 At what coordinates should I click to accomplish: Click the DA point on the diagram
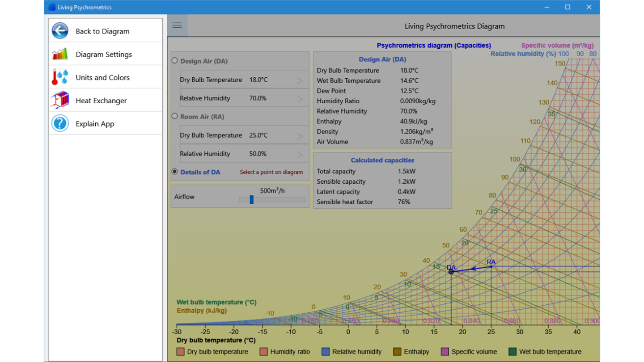451,272
